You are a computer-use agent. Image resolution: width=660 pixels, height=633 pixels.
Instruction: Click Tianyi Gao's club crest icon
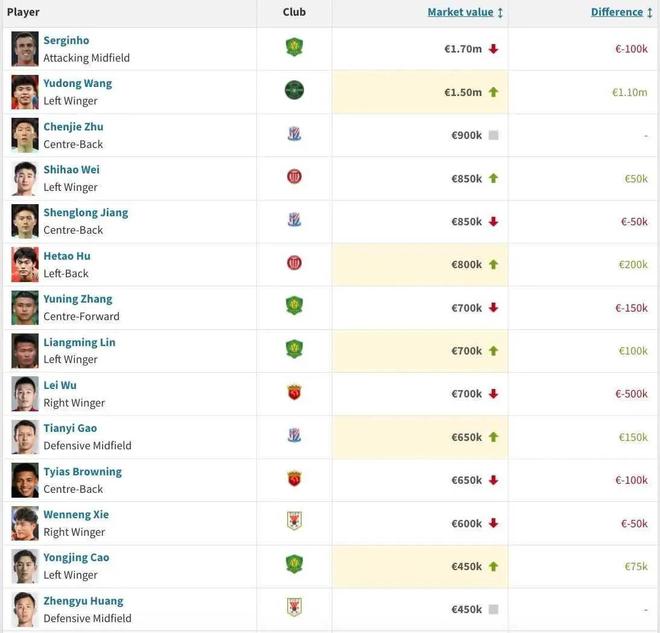pos(294,435)
